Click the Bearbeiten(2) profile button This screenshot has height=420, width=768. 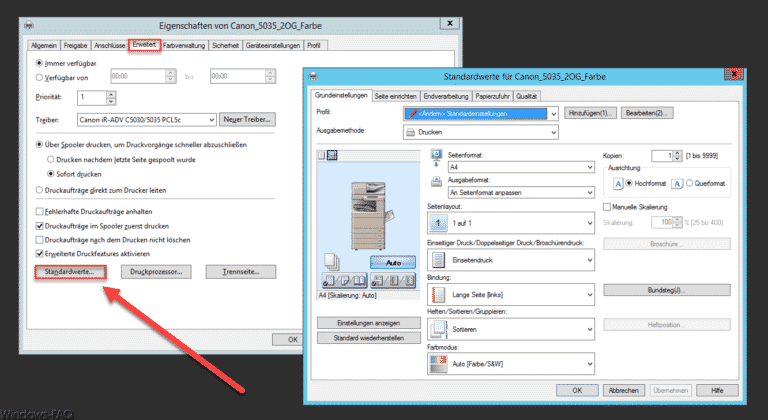(647, 113)
